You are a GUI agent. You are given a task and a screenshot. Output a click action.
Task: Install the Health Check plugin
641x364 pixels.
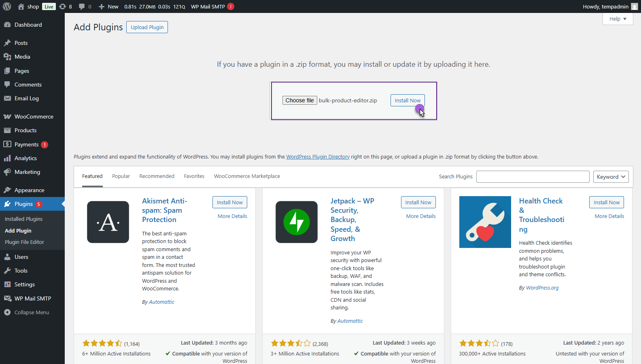coord(607,202)
